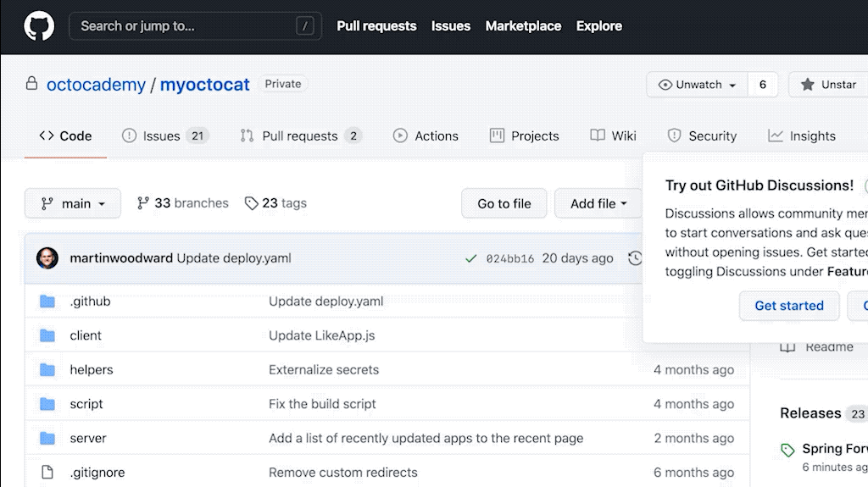Switch to the Actions tab
This screenshot has height=487, width=868.
(426, 136)
